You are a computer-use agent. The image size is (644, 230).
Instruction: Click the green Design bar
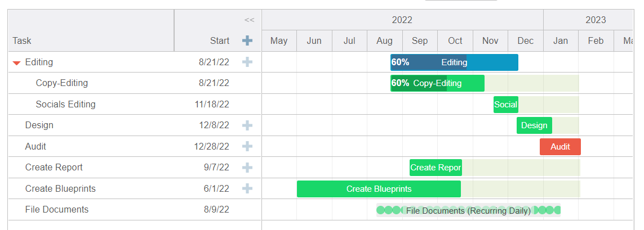(534, 125)
